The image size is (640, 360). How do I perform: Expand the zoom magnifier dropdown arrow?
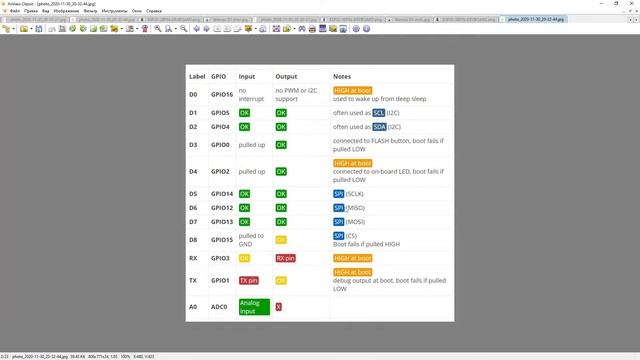point(176,29)
